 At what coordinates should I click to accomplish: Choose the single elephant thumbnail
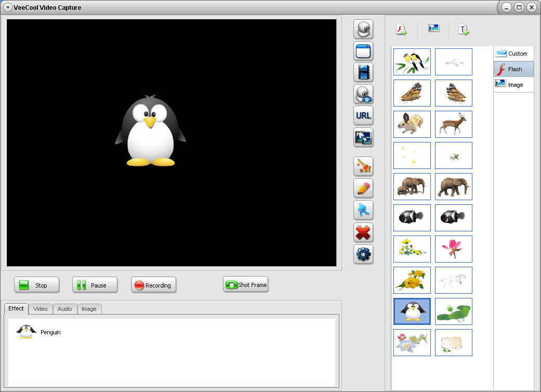pos(453,187)
